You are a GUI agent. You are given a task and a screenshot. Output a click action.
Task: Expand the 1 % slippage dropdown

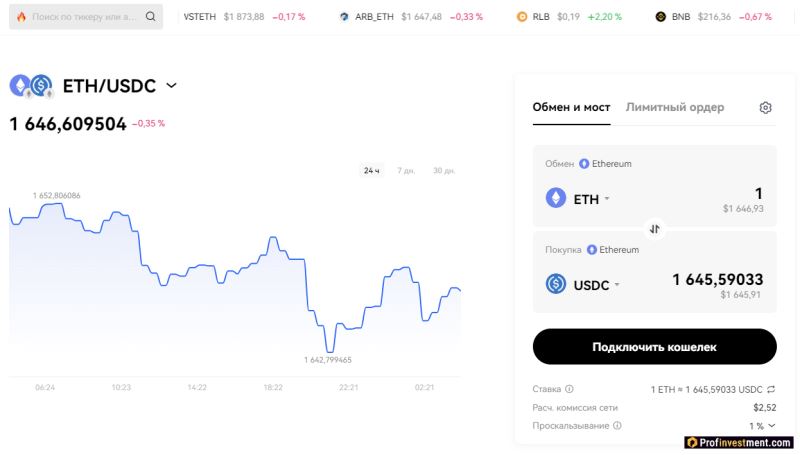762,426
